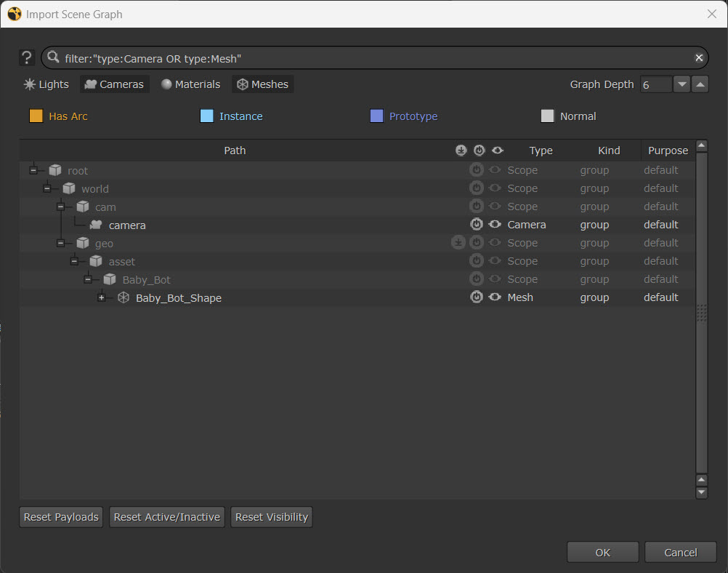The height and width of the screenshot is (573, 728).
Task: Toggle visibility eye for Baby_Bot_Shape row
Action: 495,297
